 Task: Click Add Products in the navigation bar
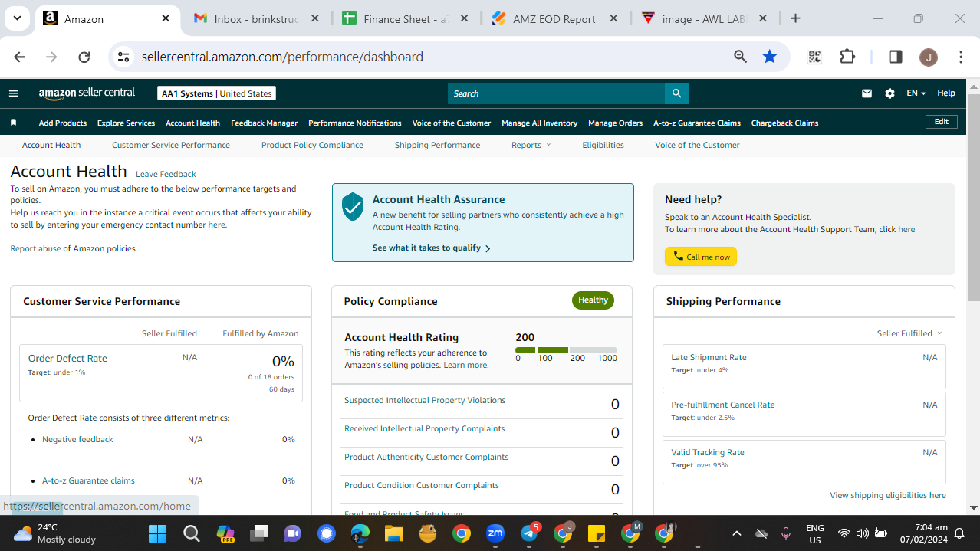pos(63,123)
